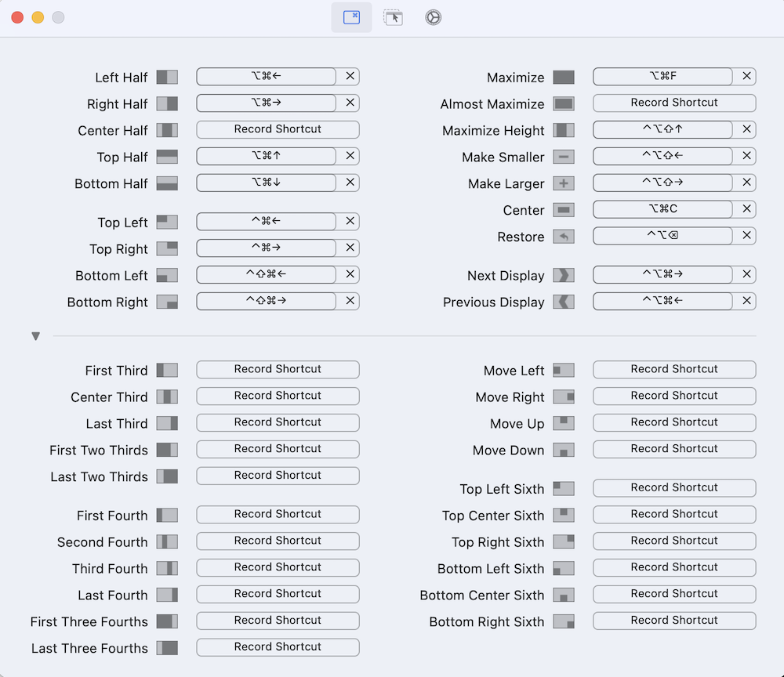Viewport: 784px width, 677px height.
Task: Clear the Restore shortcut
Action: (746, 235)
